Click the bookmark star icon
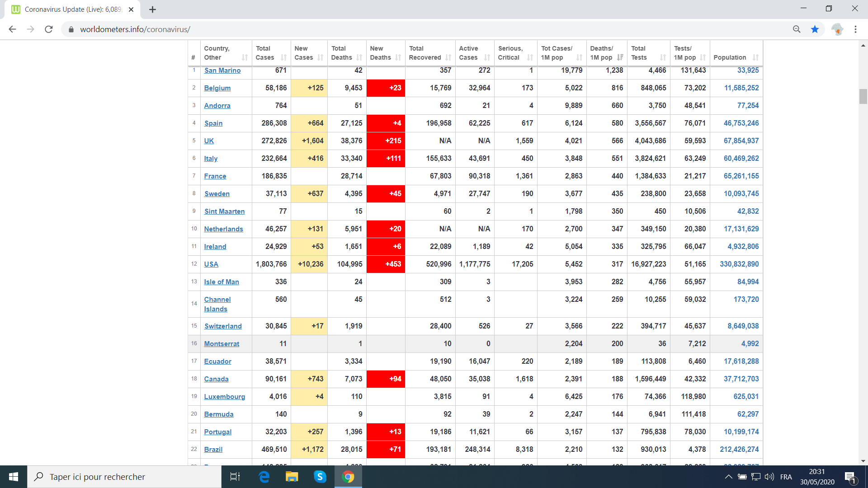 pyautogui.click(x=815, y=29)
